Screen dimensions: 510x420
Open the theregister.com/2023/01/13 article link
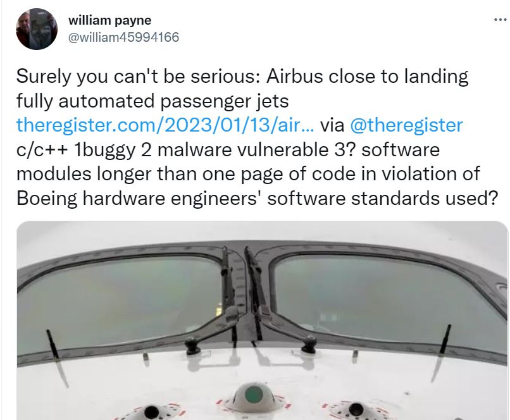[x=165, y=125]
